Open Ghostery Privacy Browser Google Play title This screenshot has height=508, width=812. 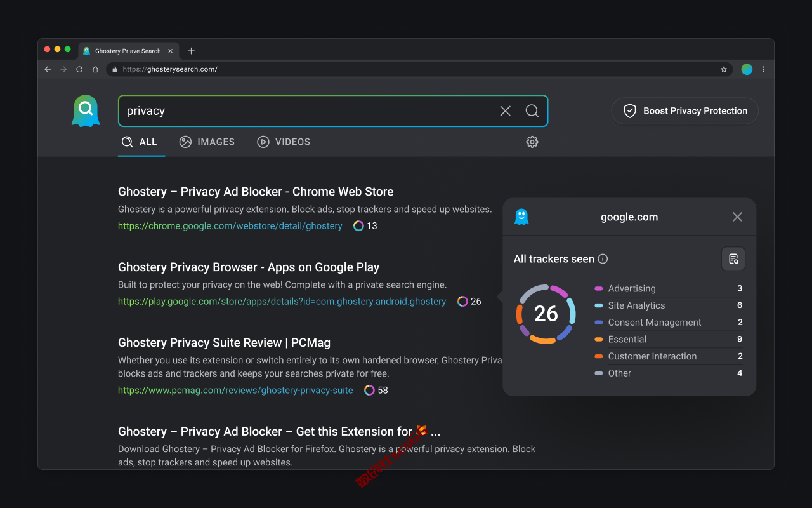click(249, 267)
